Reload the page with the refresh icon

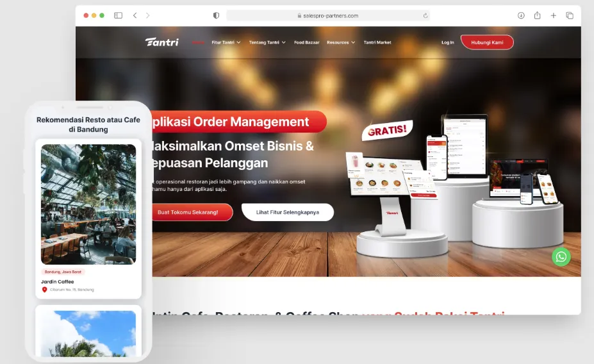(x=425, y=15)
